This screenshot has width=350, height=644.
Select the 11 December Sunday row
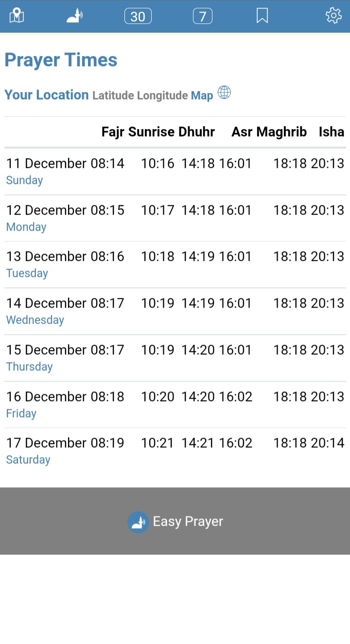[x=175, y=171]
